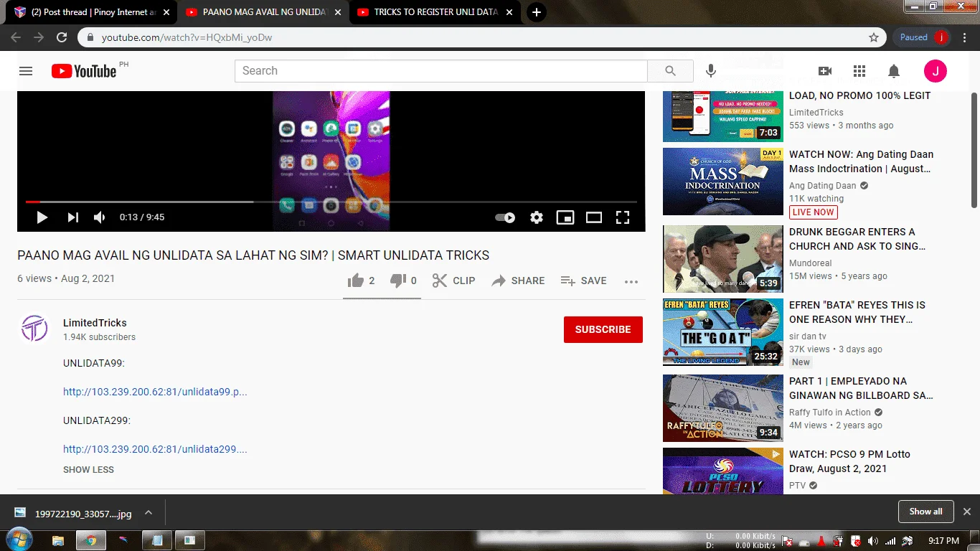This screenshot has width=980, height=551.
Task: Open the unlidata299 link in the description
Action: [x=155, y=449]
